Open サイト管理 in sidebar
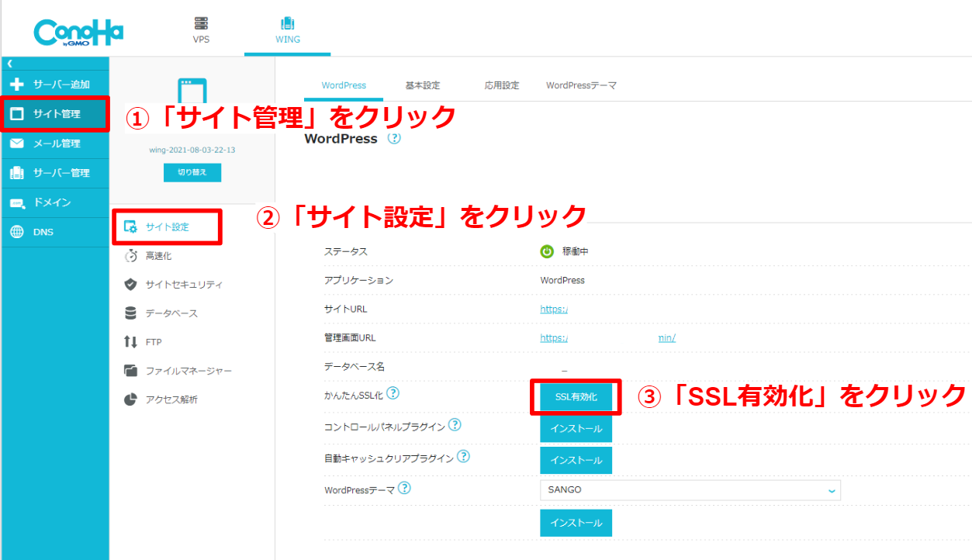 pos(54,114)
